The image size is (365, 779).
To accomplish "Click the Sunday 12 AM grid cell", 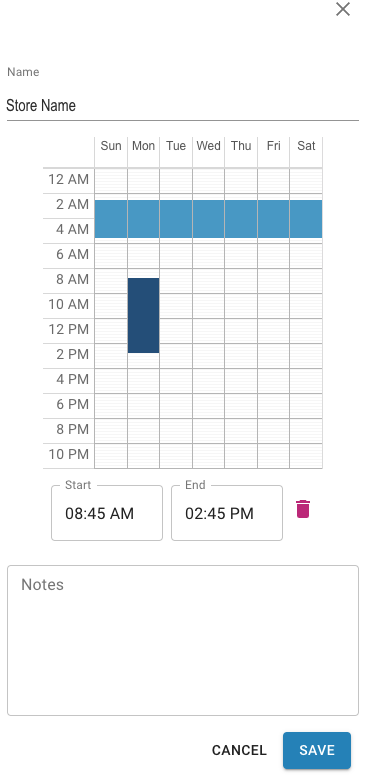I will click(x=111, y=181).
